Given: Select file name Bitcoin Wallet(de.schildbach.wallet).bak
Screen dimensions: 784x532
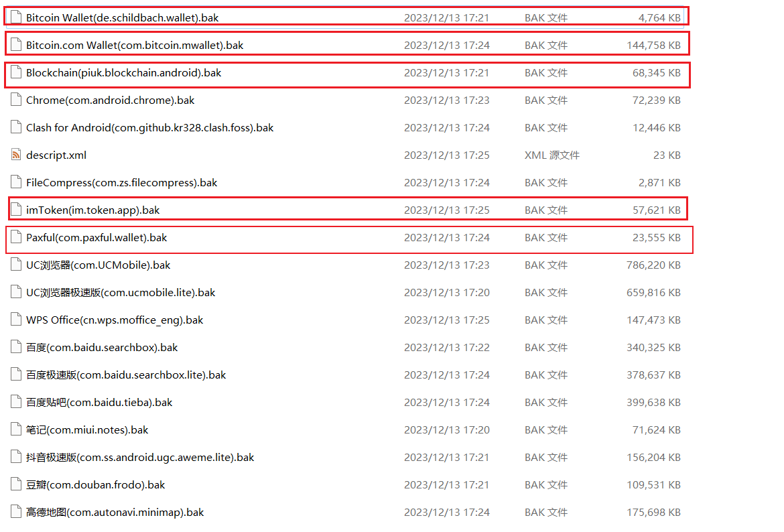Looking at the screenshot, I should [123, 18].
